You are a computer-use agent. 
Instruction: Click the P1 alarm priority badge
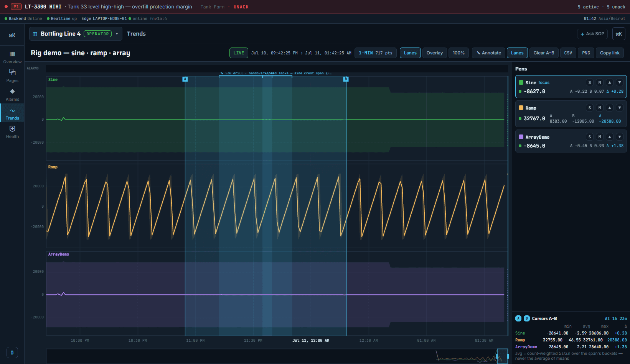[16, 7]
